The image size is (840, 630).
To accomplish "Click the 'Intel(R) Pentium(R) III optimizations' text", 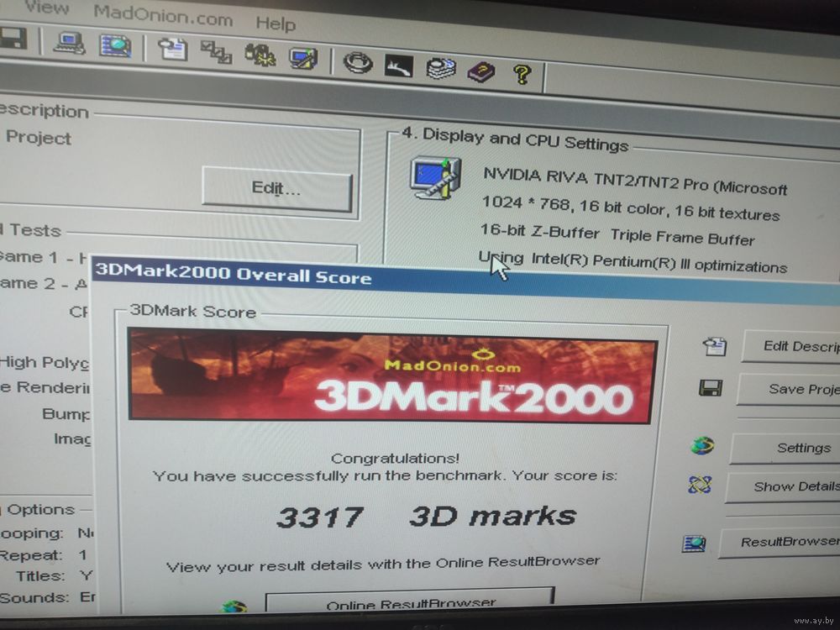I will point(659,263).
